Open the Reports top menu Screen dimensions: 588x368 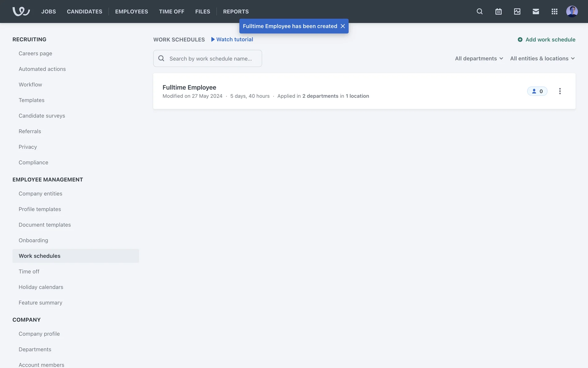click(x=236, y=11)
